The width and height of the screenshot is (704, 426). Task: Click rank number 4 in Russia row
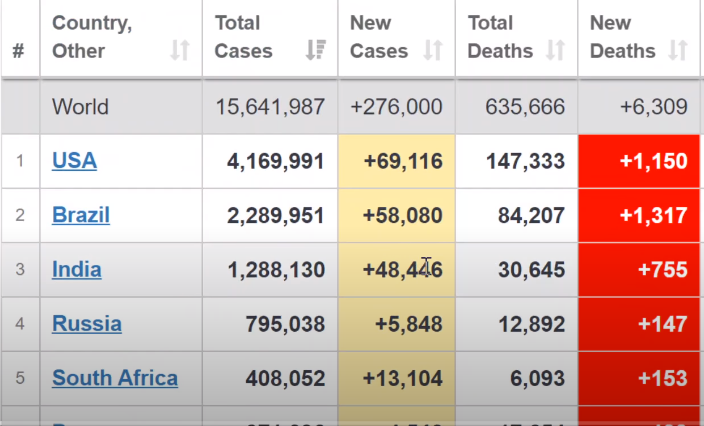[20, 324]
